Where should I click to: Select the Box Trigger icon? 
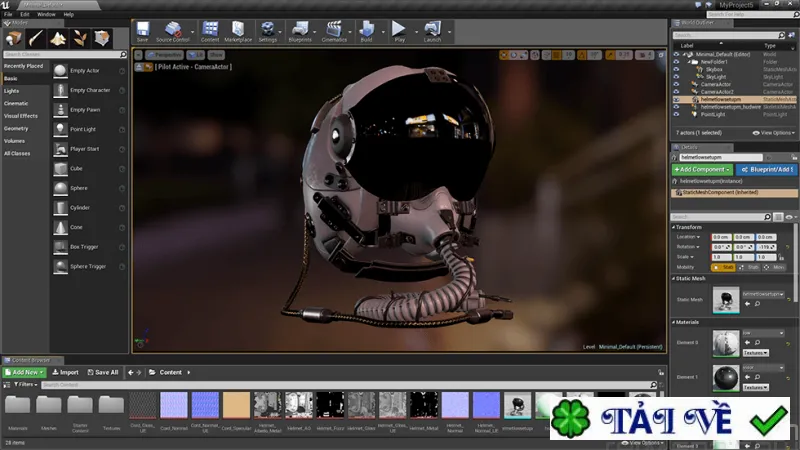click(x=60, y=247)
